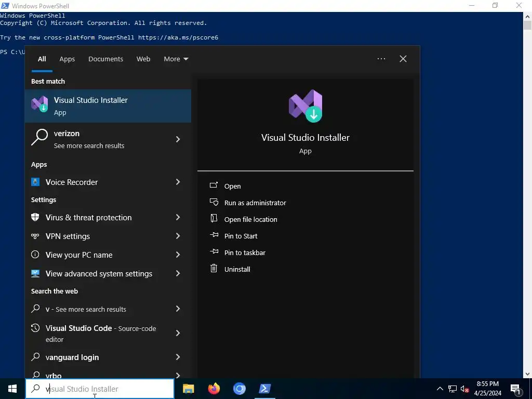The height and width of the screenshot is (399, 532).
Task: Expand the Virus & threat protection arrow
Action: (x=178, y=217)
